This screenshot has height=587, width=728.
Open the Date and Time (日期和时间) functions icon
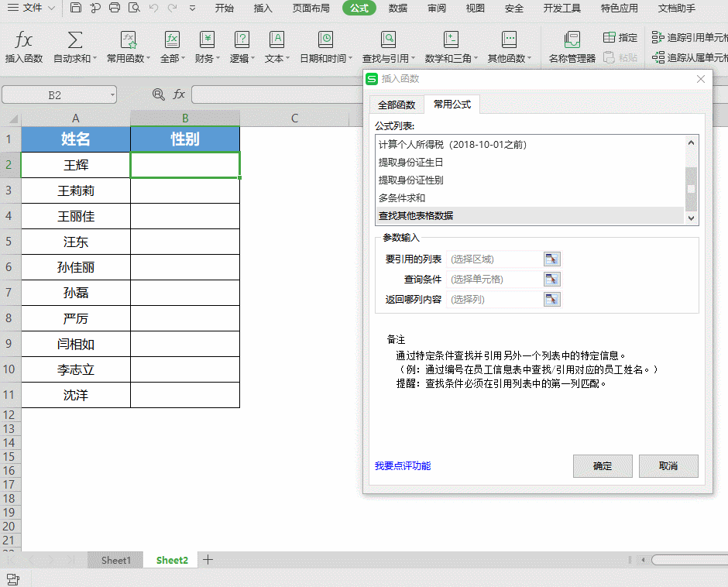point(326,40)
